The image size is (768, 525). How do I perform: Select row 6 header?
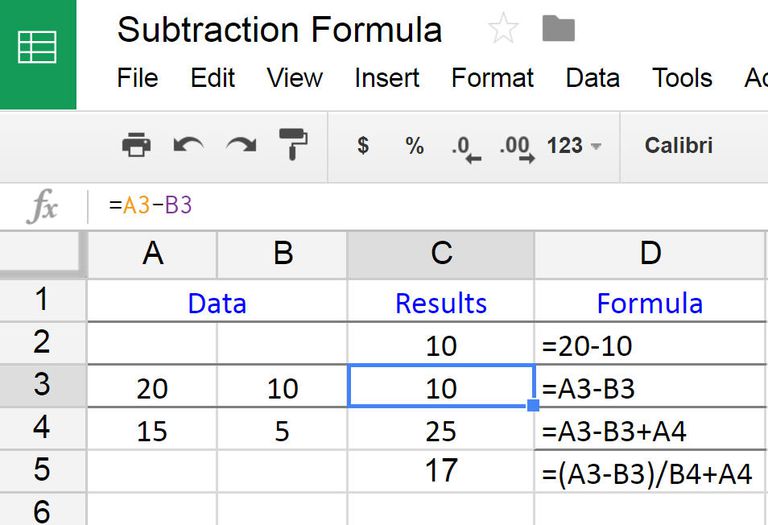[x=43, y=509]
